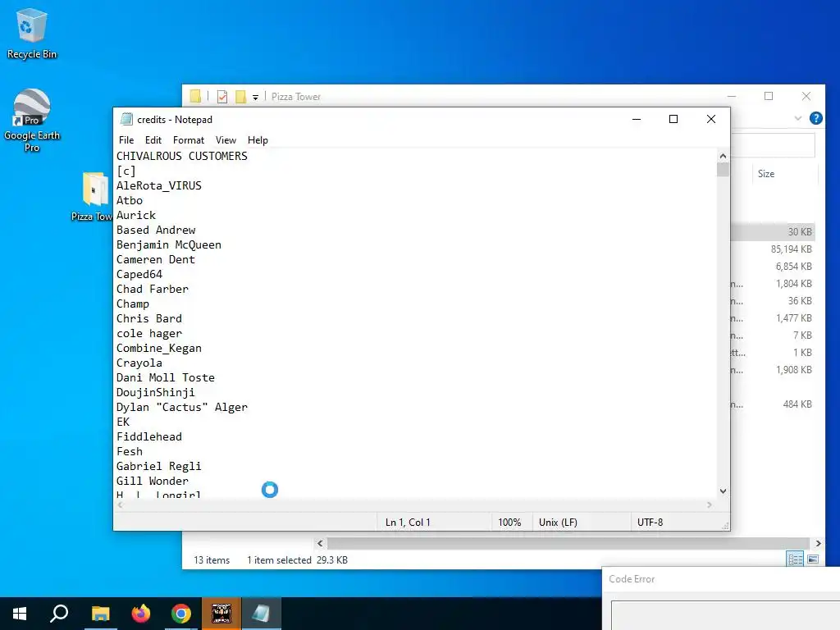This screenshot has height=630, width=840.
Task: Launch Google Earth Pro shortcut
Action: 32,120
